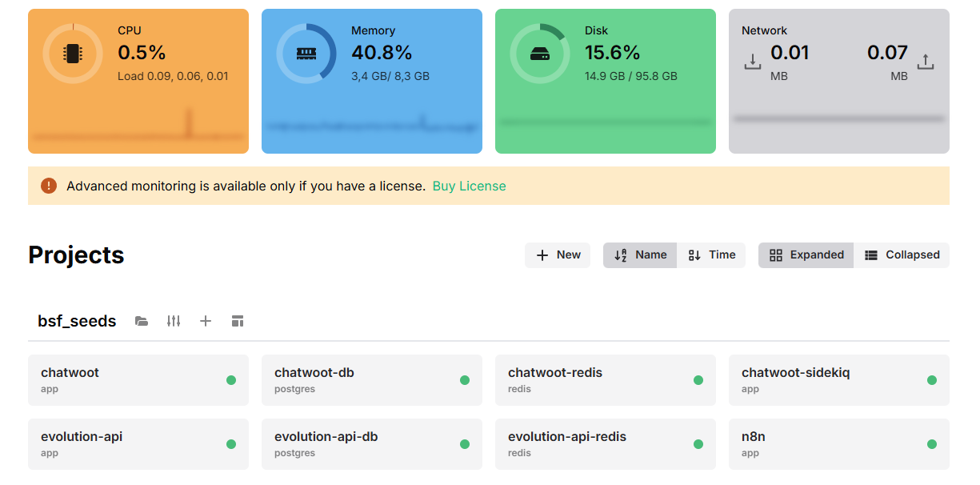
Task: Click the Disk usage card graph
Action: pos(606,122)
